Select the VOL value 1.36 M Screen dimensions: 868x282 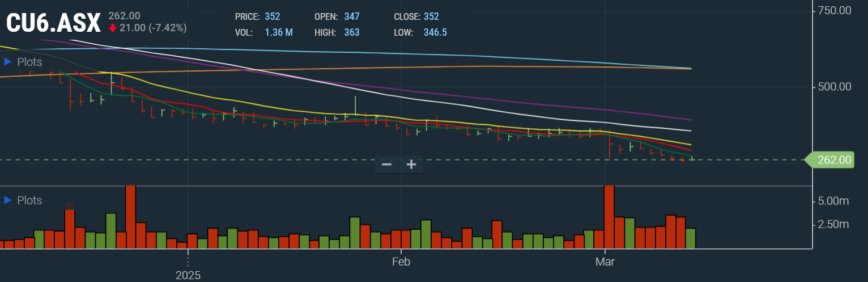(x=279, y=32)
